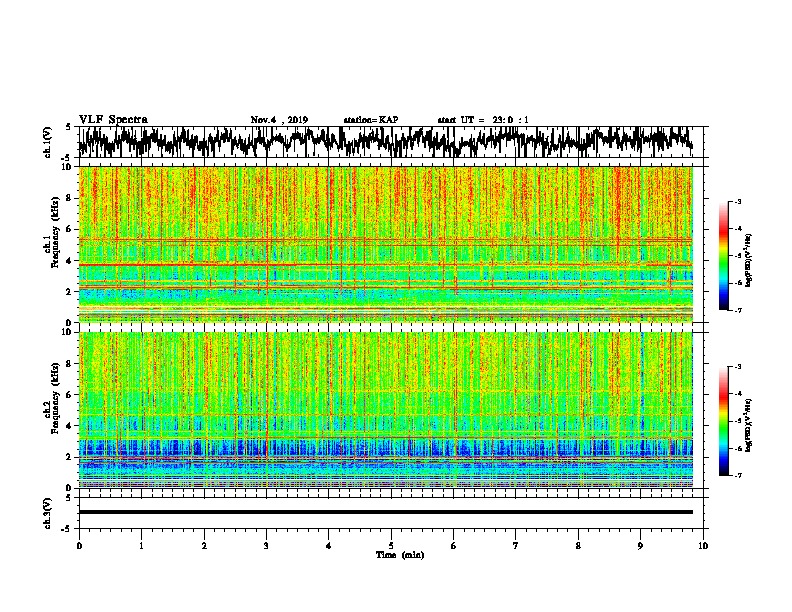Click the "ch.3(V)" axis label
Image resolution: width=792 pixels, height=612 pixels.
click(48, 513)
